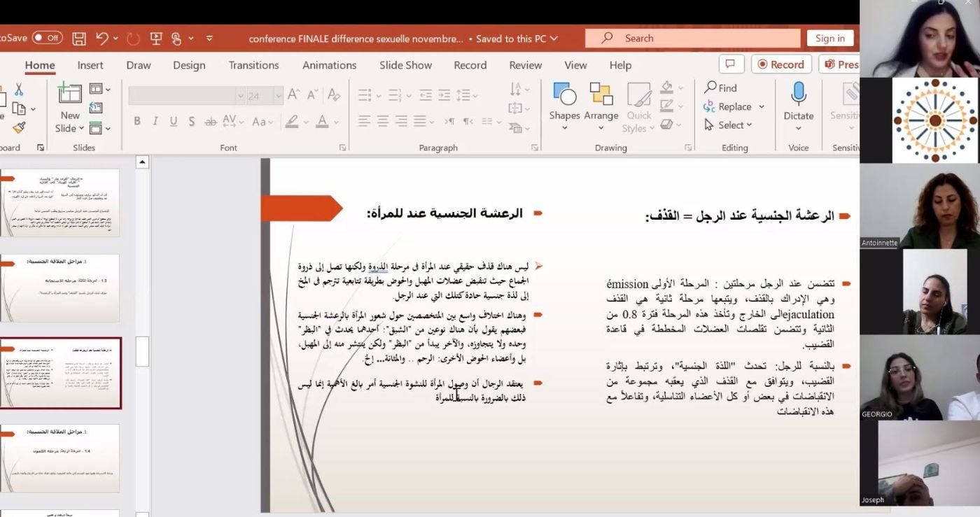Screen dimensions: 980x517
Task: Open Customize Quick Access Toolbar dropdown
Action: pyautogui.click(x=209, y=38)
